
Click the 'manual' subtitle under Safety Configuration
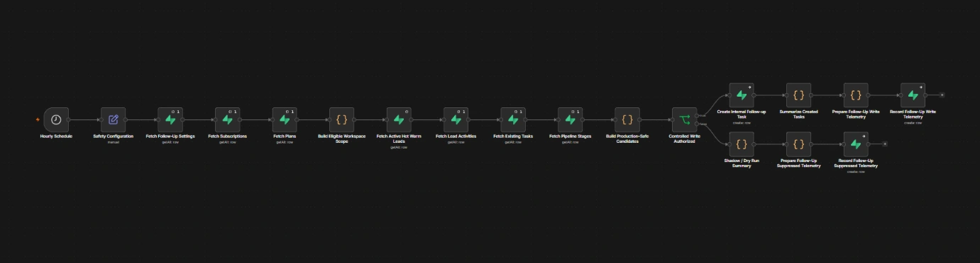(113, 141)
